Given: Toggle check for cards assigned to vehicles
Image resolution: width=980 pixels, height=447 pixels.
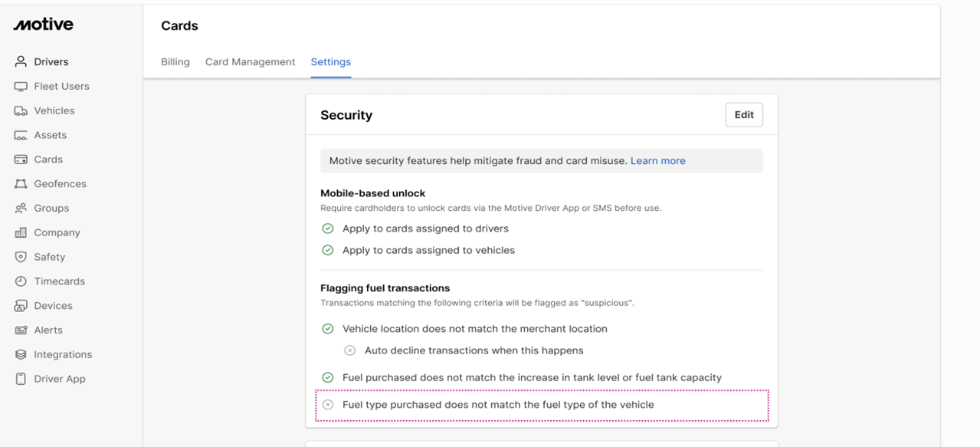Looking at the screenshot, I should pos(328,250).
